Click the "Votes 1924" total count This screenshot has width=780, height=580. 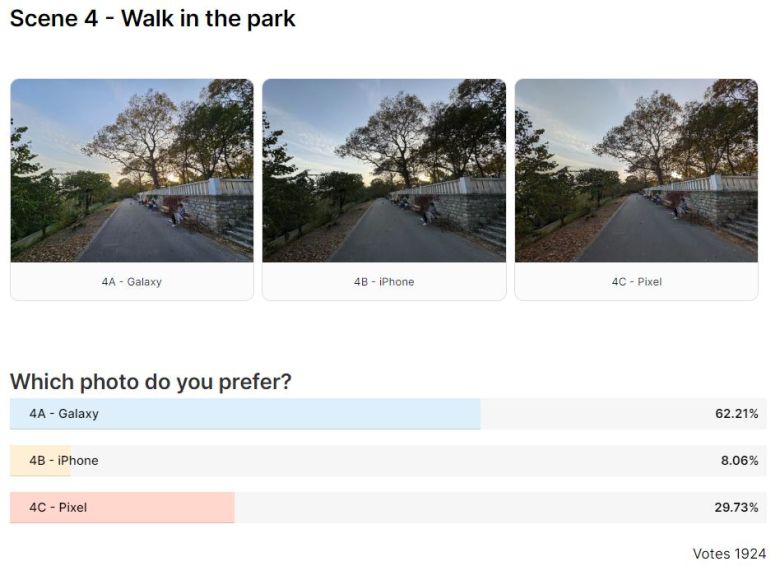pos(729,554)
